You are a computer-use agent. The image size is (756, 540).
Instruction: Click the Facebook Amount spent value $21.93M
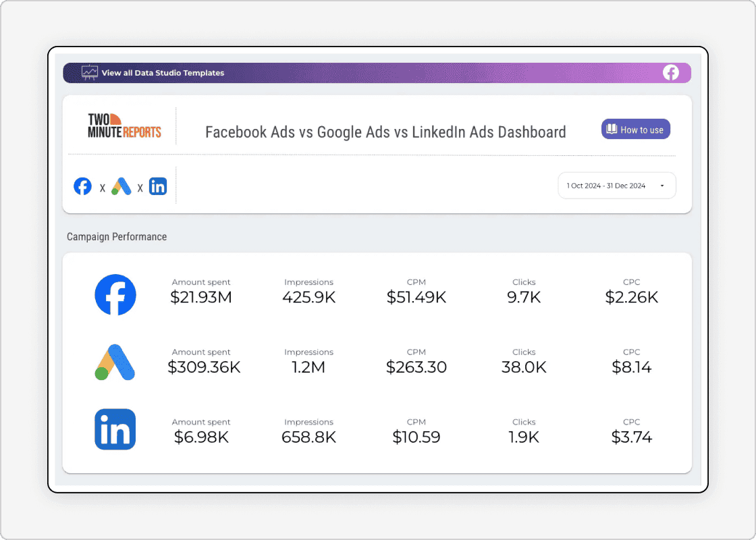(200, 296)
